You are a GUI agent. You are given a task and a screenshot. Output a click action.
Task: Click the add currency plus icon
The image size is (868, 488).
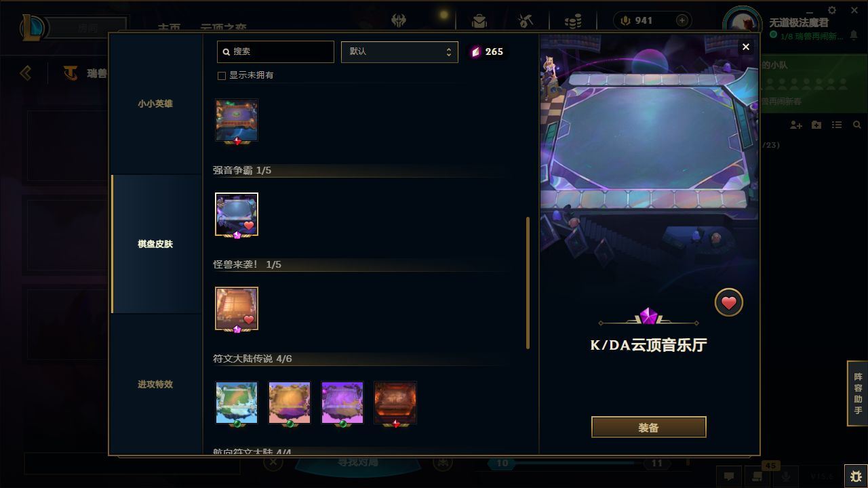(682, 20)
